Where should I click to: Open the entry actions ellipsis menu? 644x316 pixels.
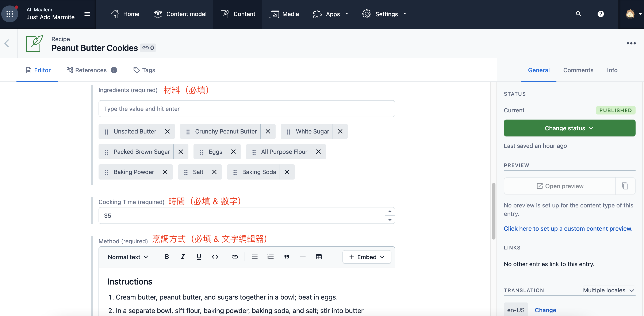[631, 43]
